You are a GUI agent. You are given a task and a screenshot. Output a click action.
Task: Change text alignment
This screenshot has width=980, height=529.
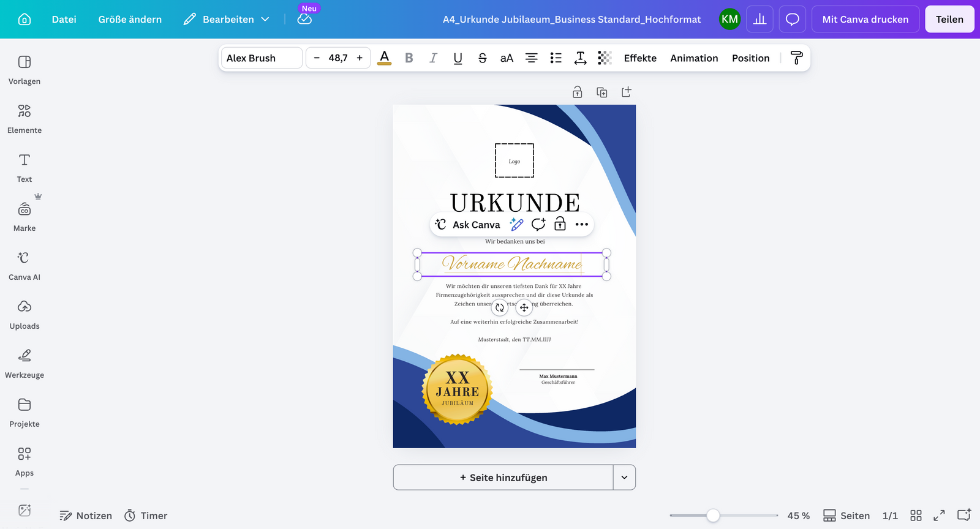pos(532,58)
